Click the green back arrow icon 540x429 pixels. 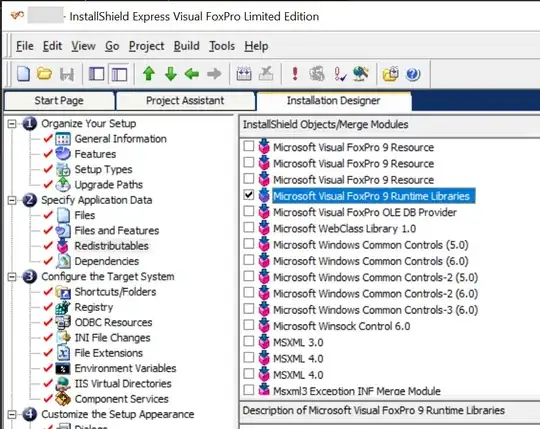coord(192,74)
